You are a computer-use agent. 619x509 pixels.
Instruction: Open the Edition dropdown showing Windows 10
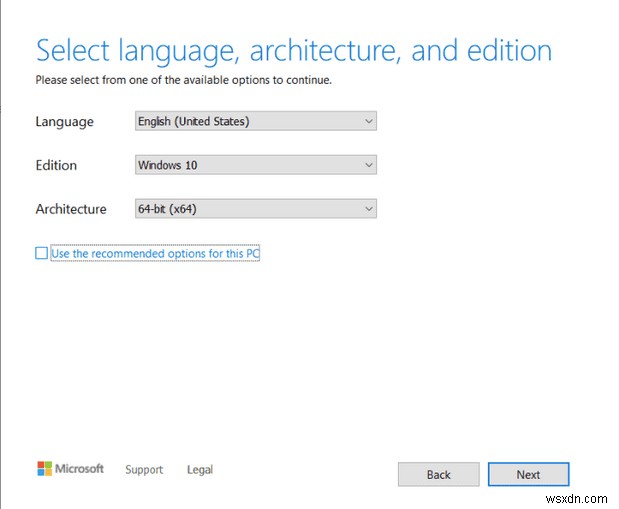[x=255, y=165]
